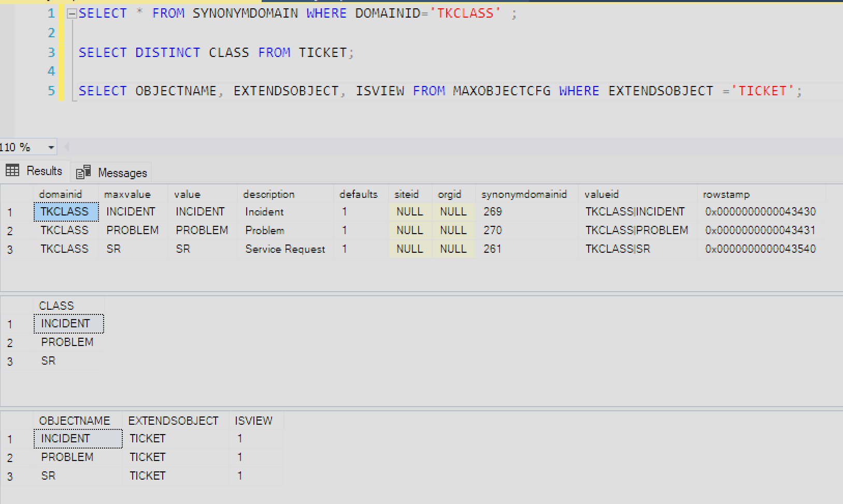Click the Service Request description cell
Screen dimensions: 843x504
coord(285,249)
